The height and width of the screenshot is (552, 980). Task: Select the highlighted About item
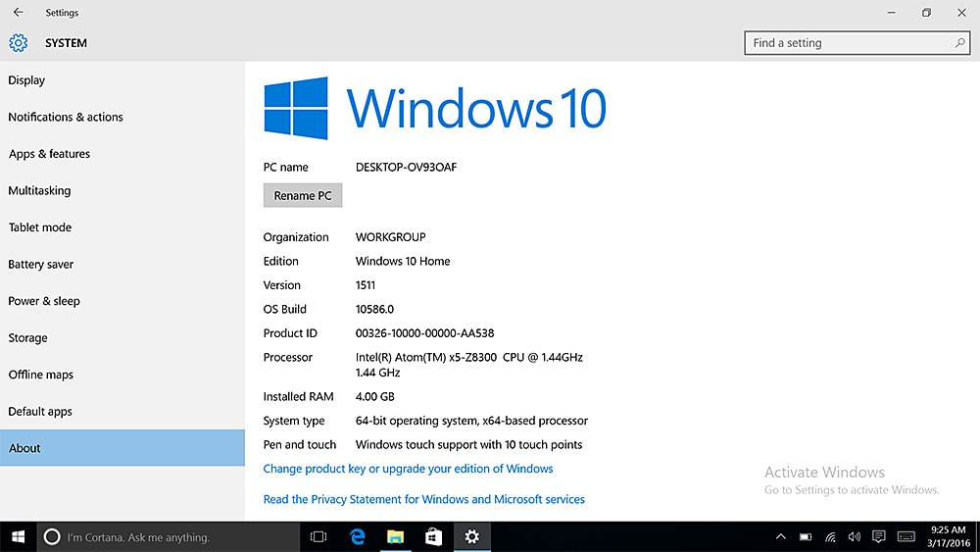click(x=122, y=448)
